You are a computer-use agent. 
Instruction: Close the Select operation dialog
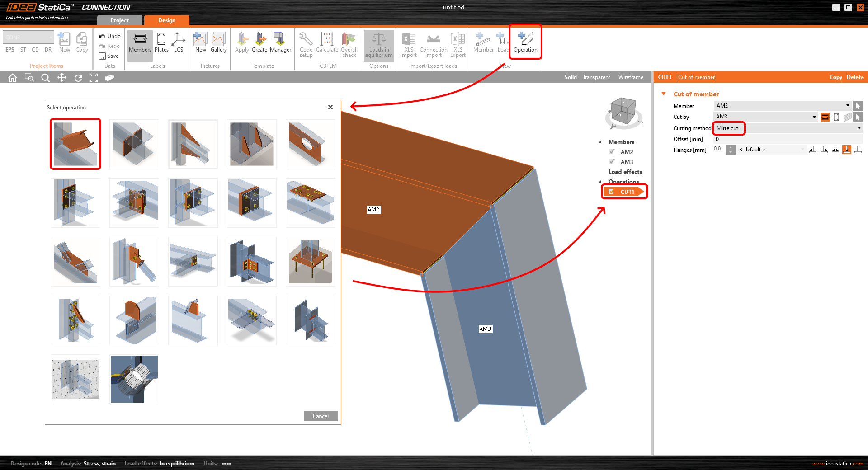tap(330, 107)
